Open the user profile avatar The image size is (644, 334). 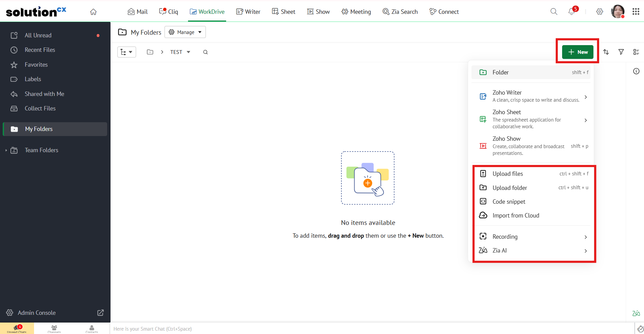tap(618, 11)
